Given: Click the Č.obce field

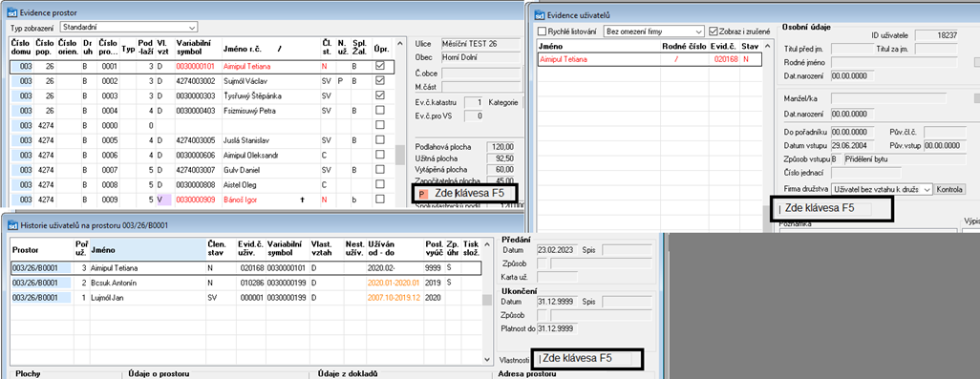Looking at the screenshot, I should point(480,74).
